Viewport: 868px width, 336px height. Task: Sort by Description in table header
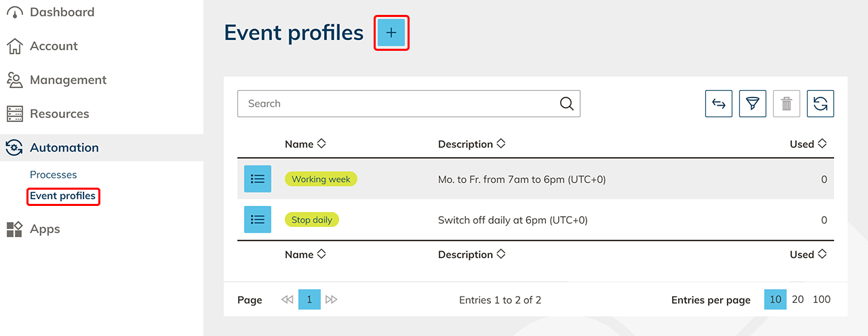(x=471, y=144)
